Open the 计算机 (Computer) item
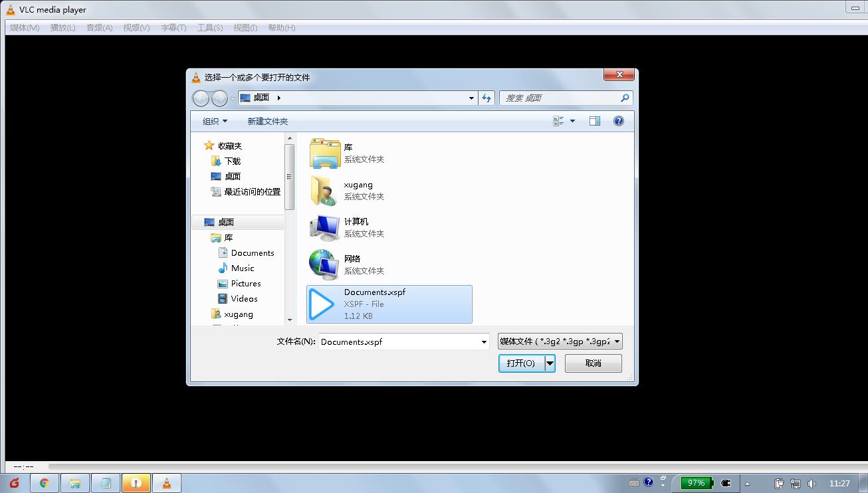Viewport: 868px width, 493px height. click(324, 228)
